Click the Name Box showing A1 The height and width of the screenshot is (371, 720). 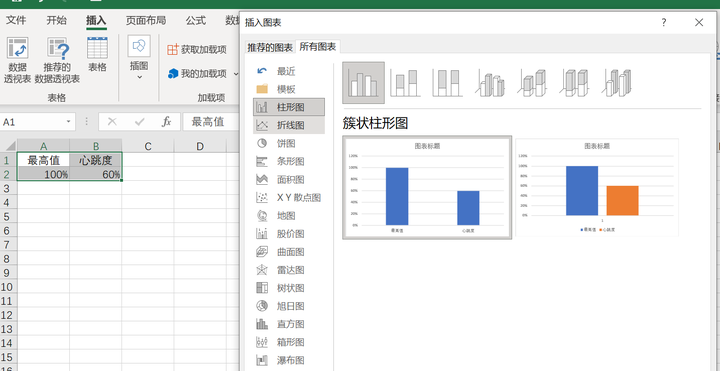(32, 122)
